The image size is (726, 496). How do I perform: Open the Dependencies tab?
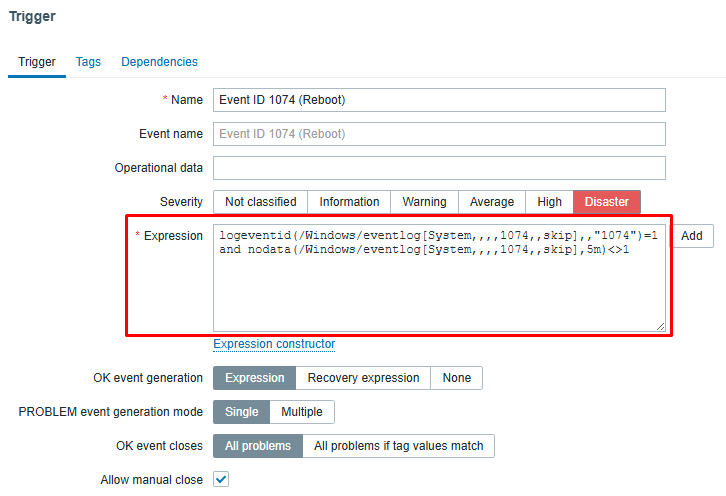[x=159, y=62]
